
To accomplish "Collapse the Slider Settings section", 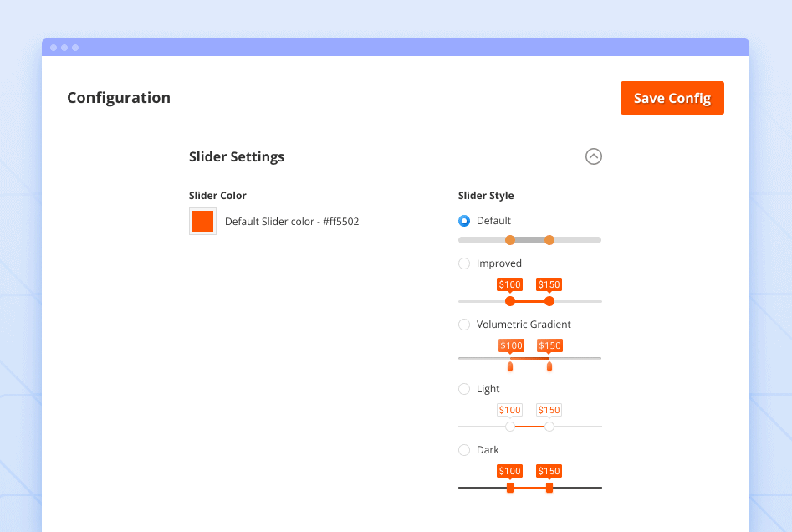I will pyautogui.click(x=594, y=156).
